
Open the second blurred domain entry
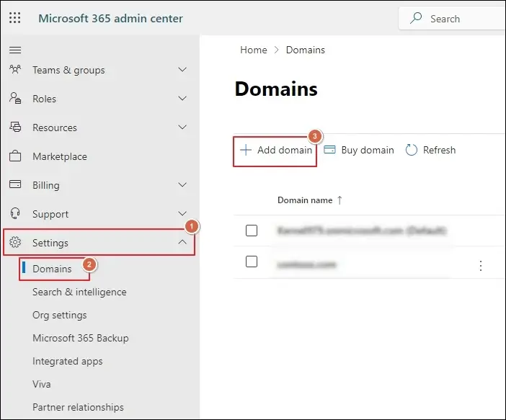coord(307,265)
